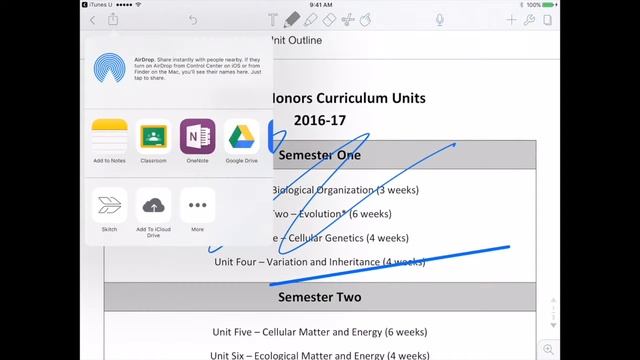Image resolution: width=640 pixels, height=360 pixels.
Task: Tap the Wi-Fi status icon
Action: tap(138, 4)
